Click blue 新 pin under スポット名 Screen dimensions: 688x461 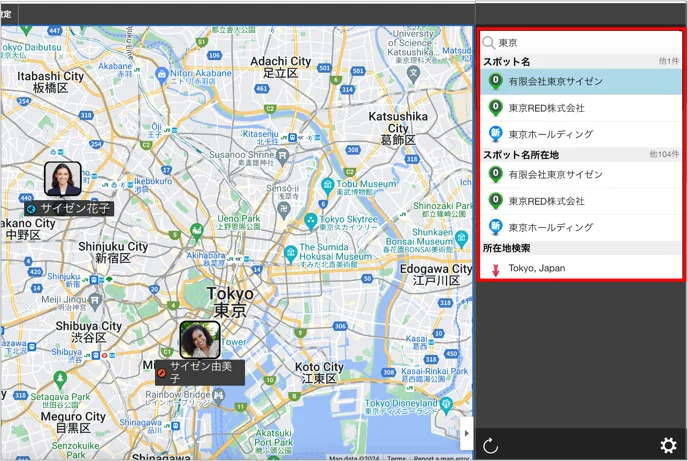pyautogui.click(x=495, y=134)
